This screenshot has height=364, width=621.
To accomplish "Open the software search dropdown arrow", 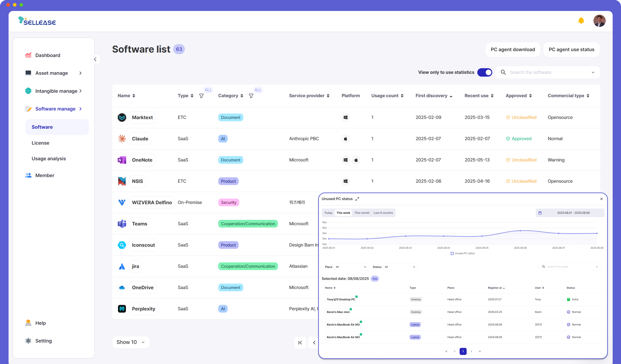I will [x=593, y=72].
